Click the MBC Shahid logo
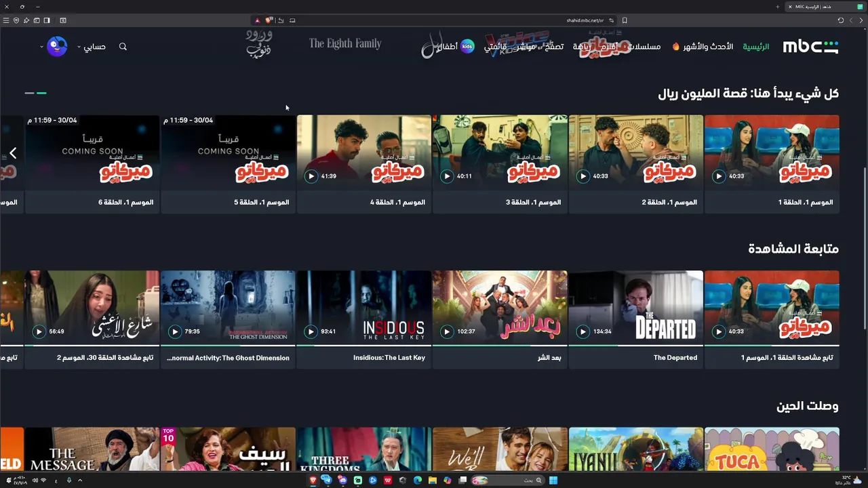 810,47
